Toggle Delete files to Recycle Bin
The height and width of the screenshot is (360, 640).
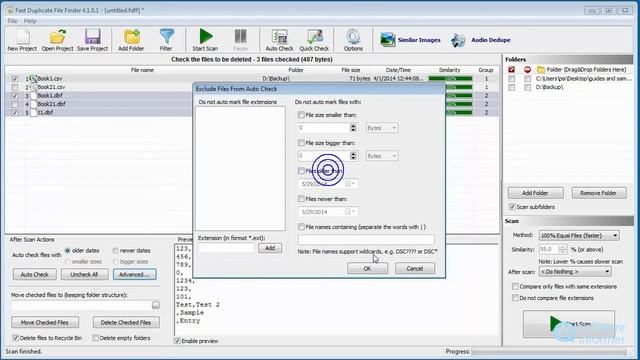(x=16, y=338)
